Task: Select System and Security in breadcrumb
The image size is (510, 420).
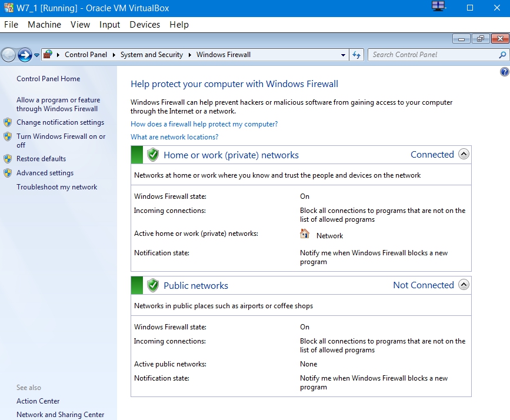Action: (x=152, y=55)
